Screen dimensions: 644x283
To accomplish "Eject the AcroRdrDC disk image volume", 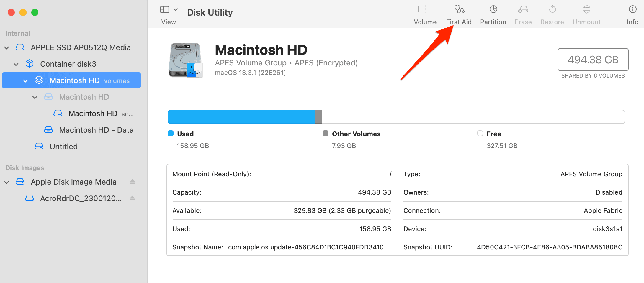I will [x=132, y=198].
